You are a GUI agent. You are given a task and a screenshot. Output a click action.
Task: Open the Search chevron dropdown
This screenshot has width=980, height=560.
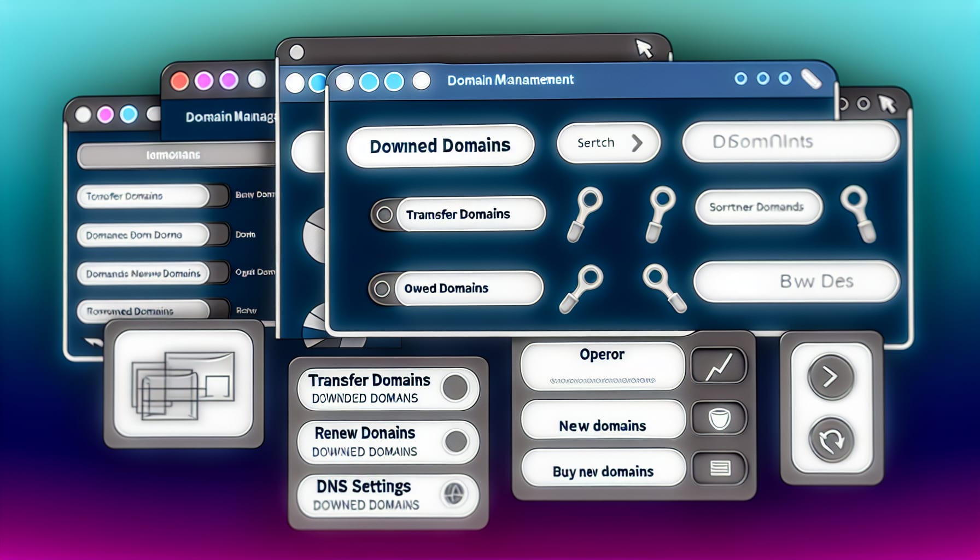[x=636, y=142]
